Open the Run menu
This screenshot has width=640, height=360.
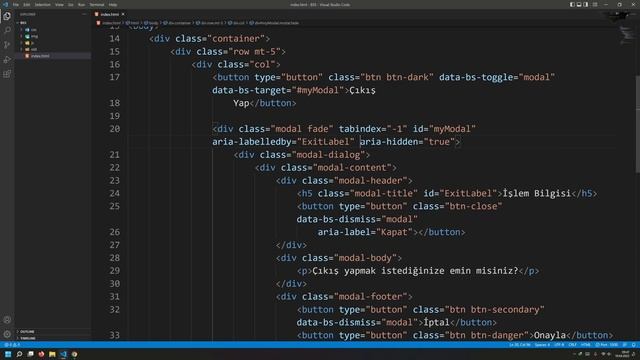[x=81, y=5]
